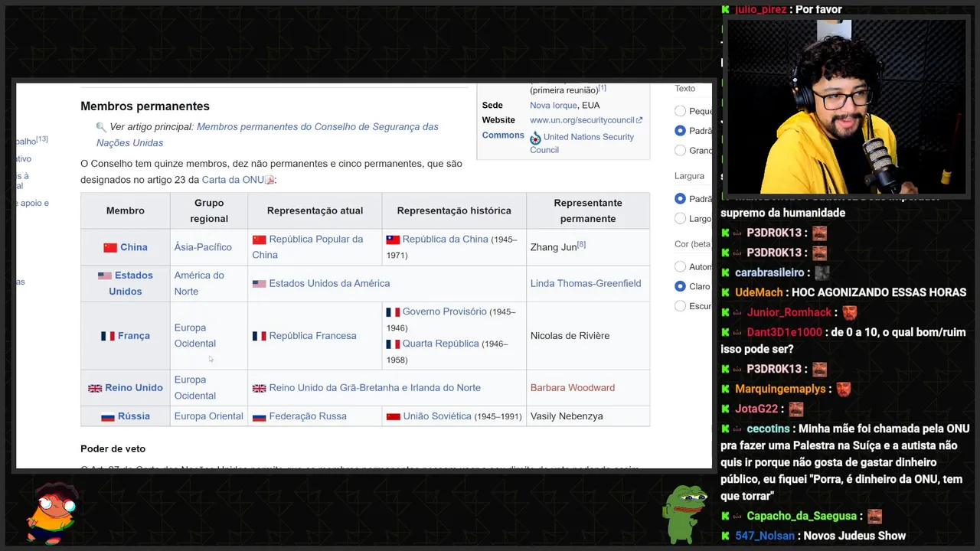
Task: Click the username Dant3D1e1000 in chat
Action: pyautogui.click(x=784, y=332)
